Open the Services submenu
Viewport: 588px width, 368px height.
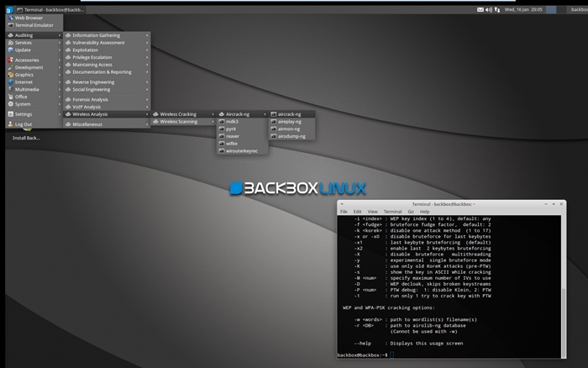[34, 43]
